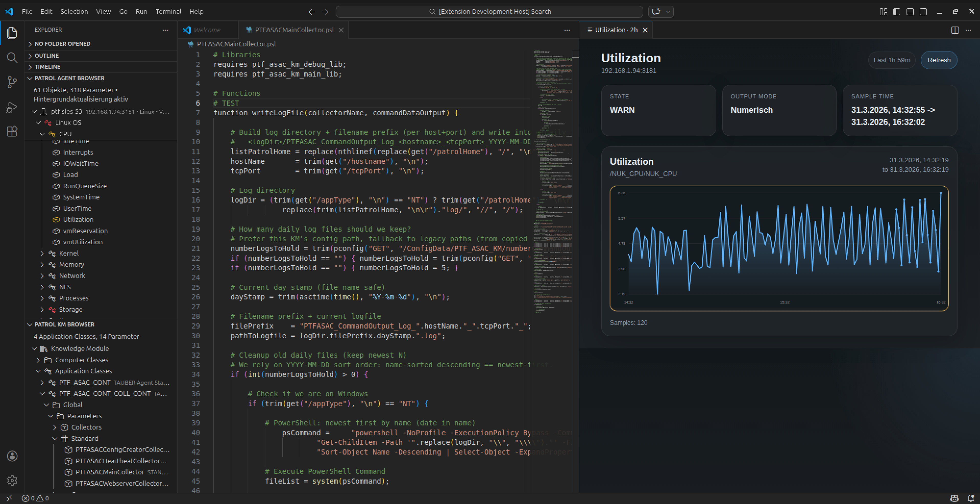Go back with the left arrow
Screen dimensions: 980x504
point(312,12)
